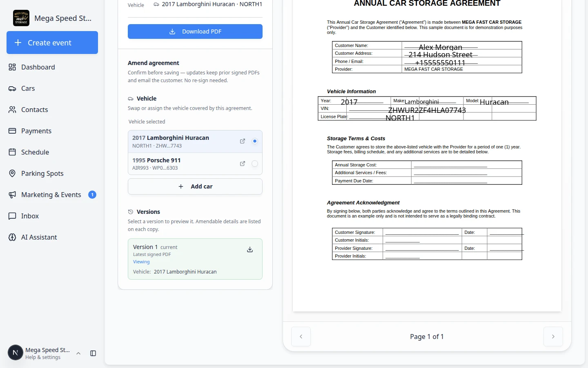The width and height of the screenshot is (588, 368).
Task: Open the Lamborghini Huracan external link icon
Action: (x=243, y=141)
